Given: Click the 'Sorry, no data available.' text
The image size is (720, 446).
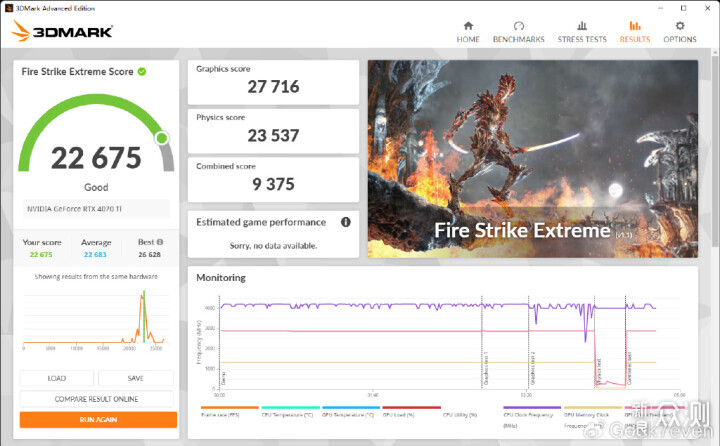Looking at the screenshot, I should (x=273, y=246).
